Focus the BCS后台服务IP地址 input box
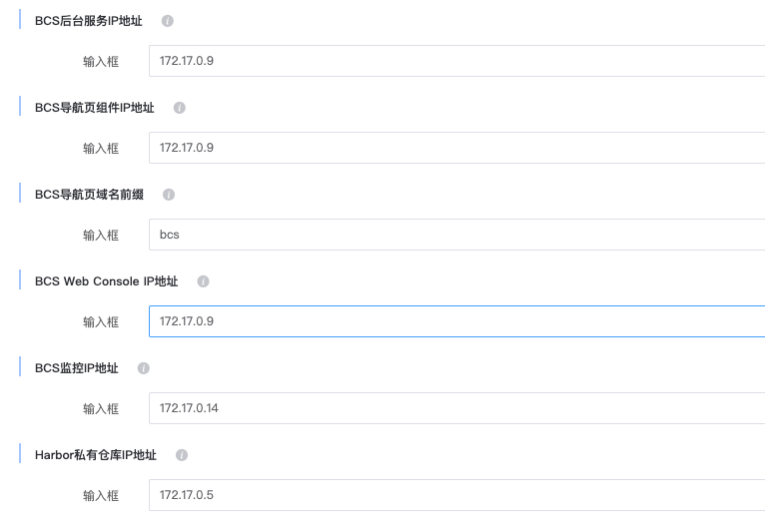The image size is (765, 532). (456, 61)
